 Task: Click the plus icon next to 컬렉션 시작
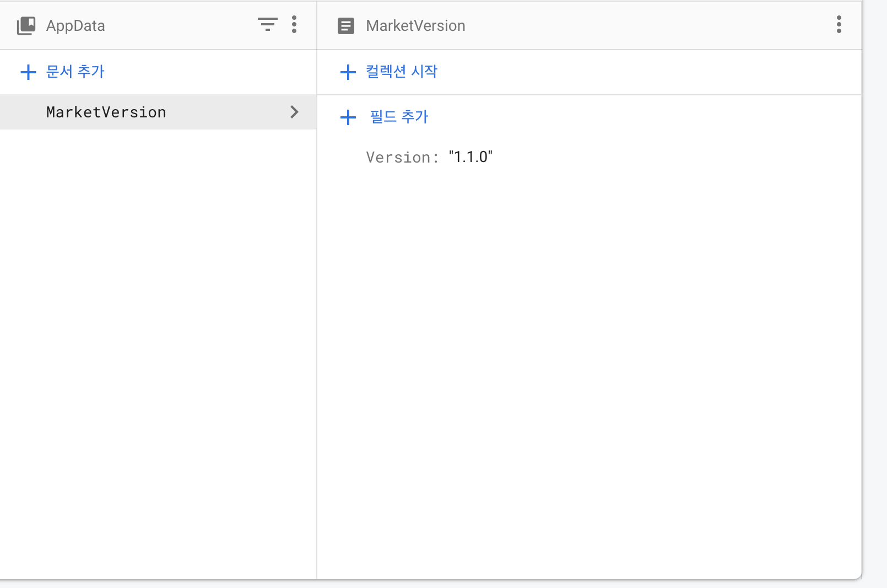[x=348, y=72]
